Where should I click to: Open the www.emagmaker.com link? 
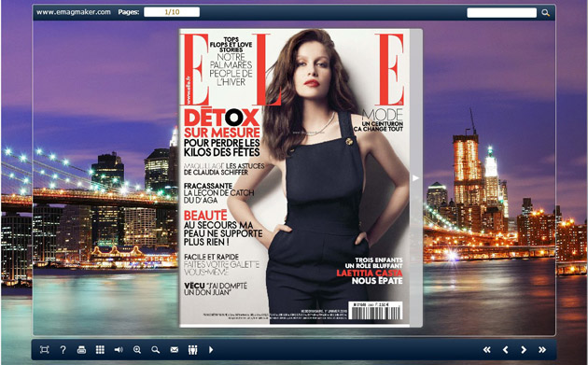(74, 12)
